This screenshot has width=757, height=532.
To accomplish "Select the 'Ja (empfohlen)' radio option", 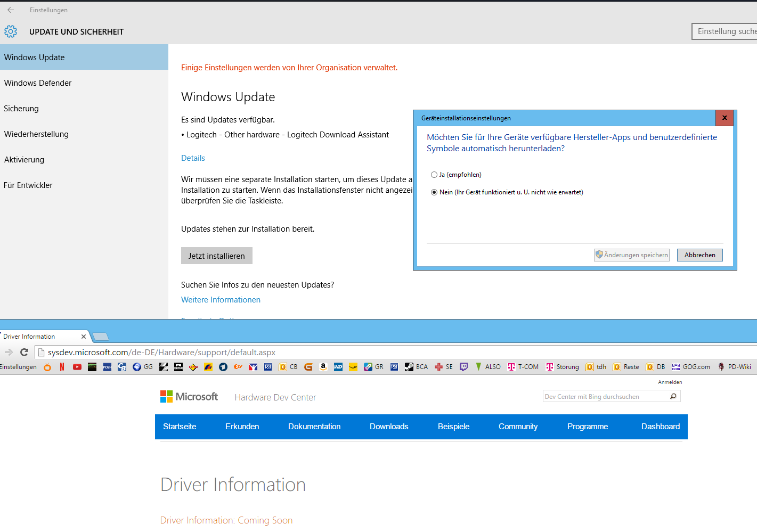I will click(434, 175).
